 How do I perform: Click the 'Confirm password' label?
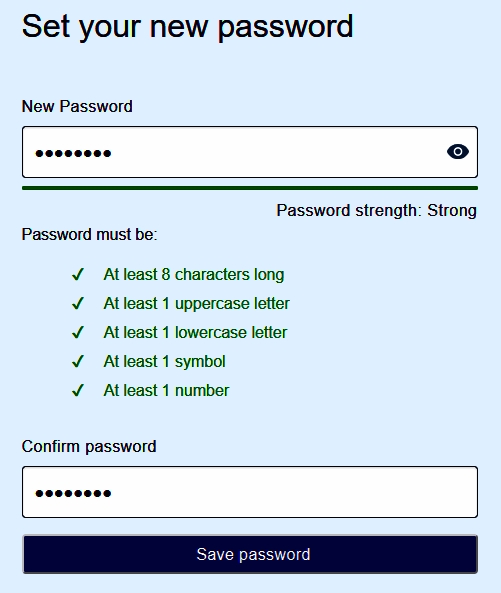pos(89,447)
